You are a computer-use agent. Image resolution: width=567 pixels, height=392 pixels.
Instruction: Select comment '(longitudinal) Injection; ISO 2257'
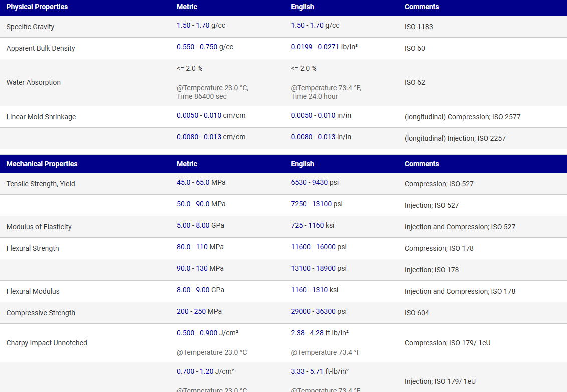pyautogui.click(x=455, y=139)
